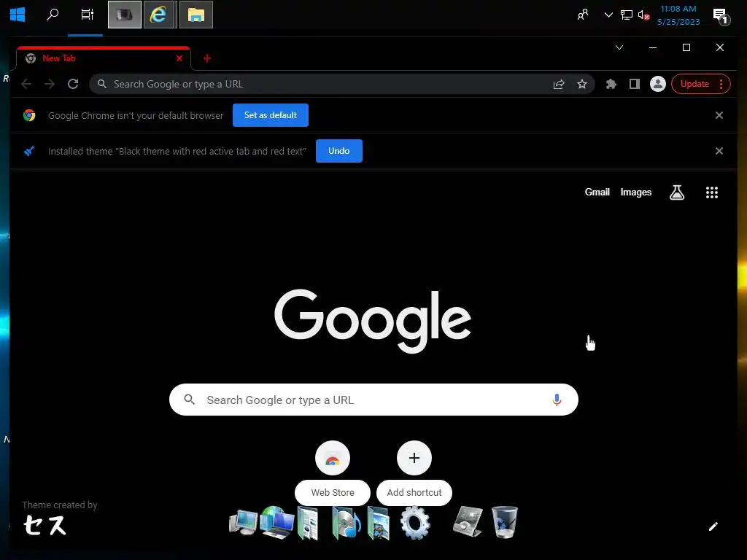The width and height of the screenshot is (747, 560).
Task: Open the Images link
Action: pos(635,192)
